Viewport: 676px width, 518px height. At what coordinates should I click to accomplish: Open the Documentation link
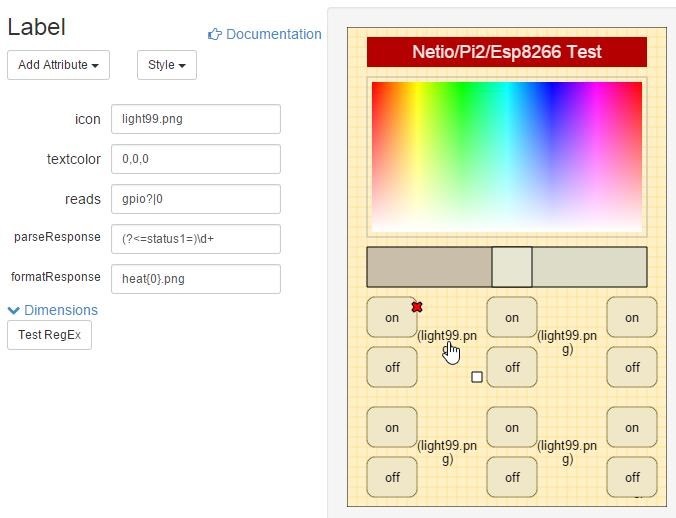click(x=273, y=34)
